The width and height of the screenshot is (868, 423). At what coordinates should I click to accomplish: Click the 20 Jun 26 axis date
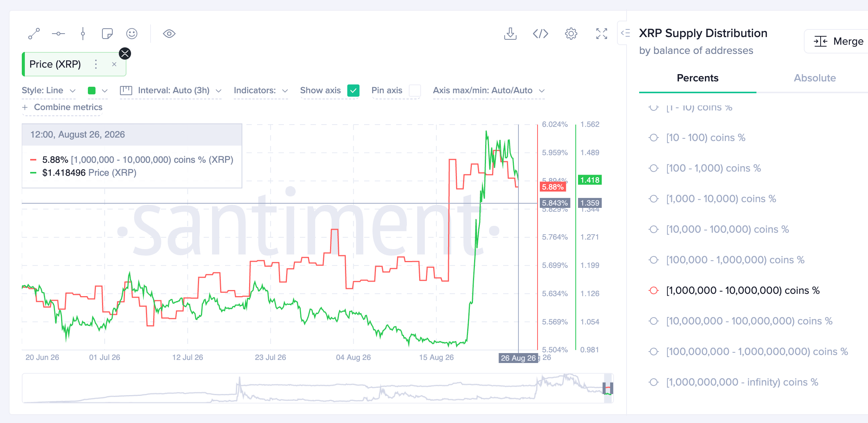click(42, 357)
